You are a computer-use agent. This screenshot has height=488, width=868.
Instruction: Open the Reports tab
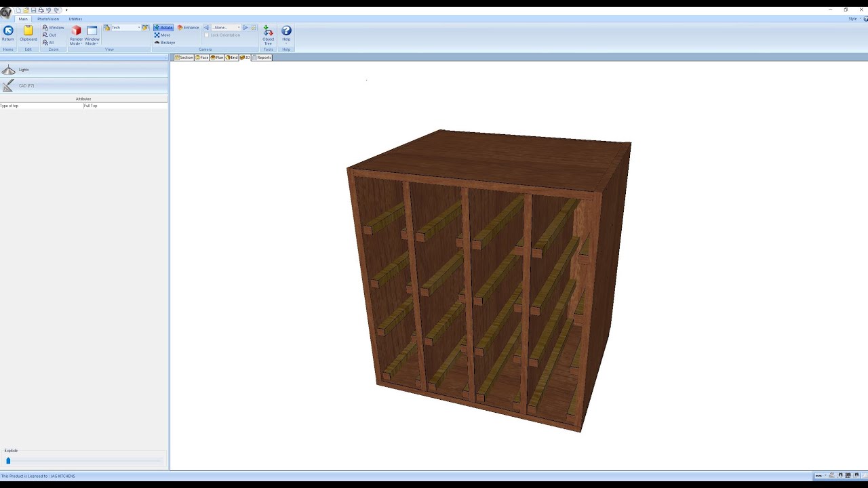pos(262,58)
